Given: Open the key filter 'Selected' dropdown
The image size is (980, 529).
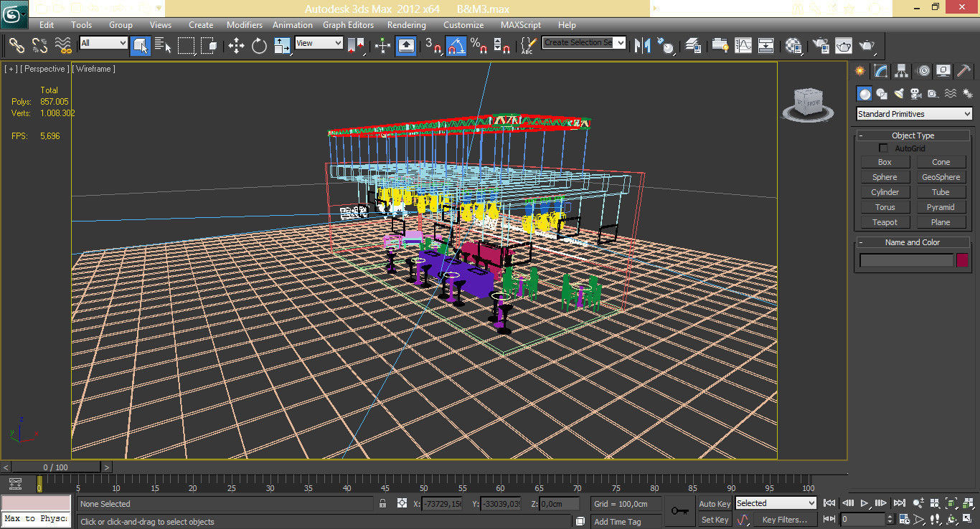Looking at the screenshot, I should [776, 503].
